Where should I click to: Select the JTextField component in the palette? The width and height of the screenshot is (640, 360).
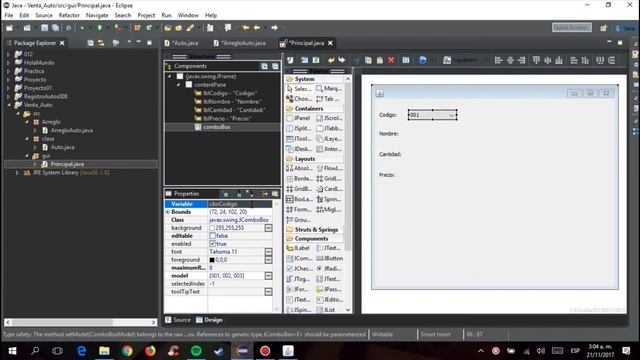tap(329, 248)
